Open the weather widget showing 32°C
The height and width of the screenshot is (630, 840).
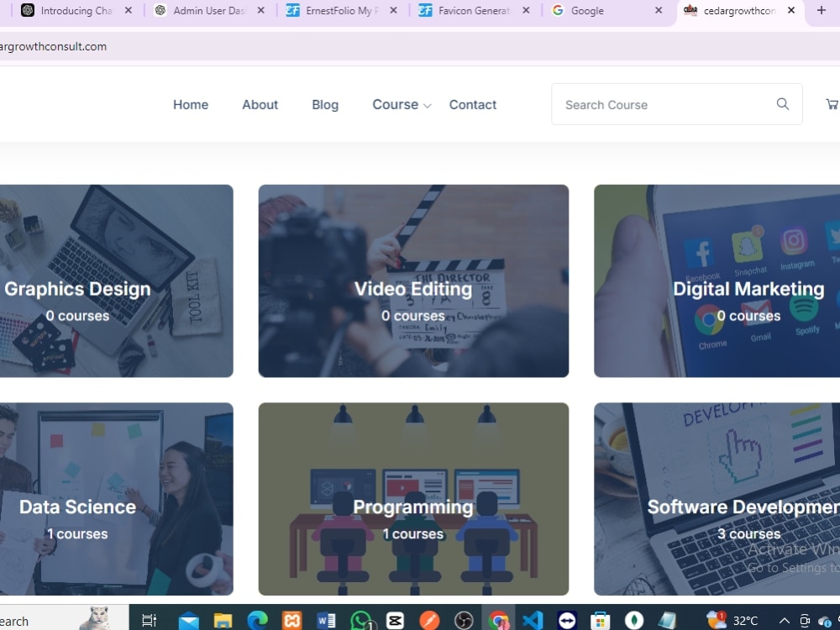tap(732, 621)
